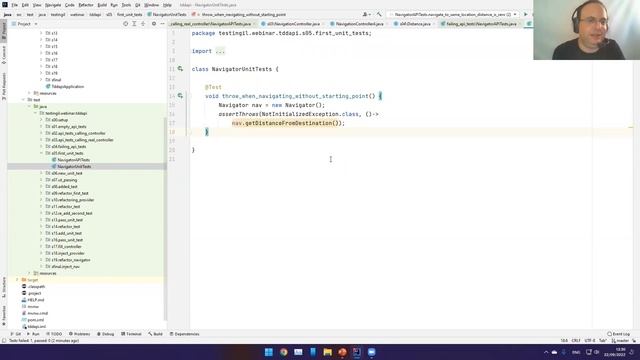
Task: Expand the s10.refactoring_provider package
Action: tap(41, 200)
